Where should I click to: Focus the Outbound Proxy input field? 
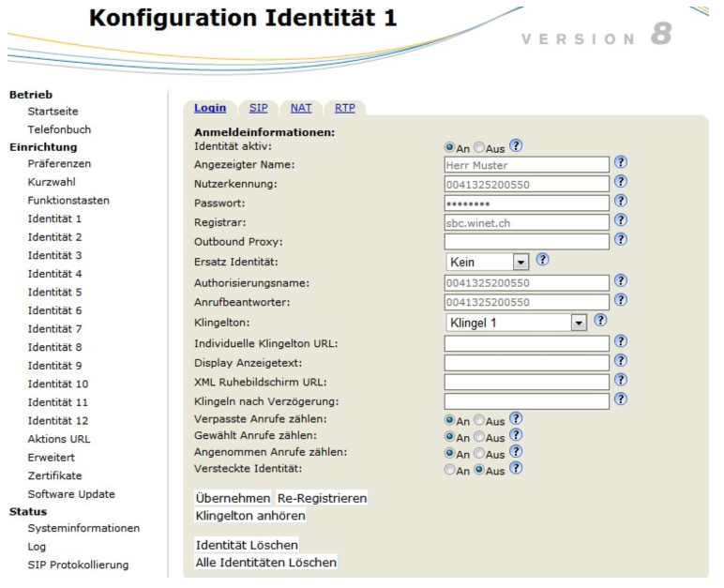(x=526, y=242)
